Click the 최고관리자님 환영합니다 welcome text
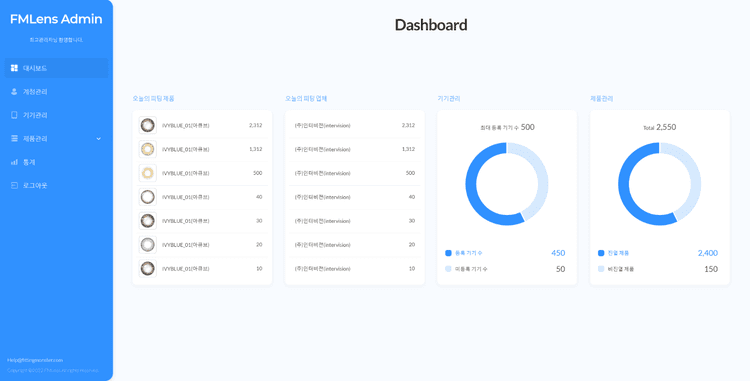Viewport: 750px width, 381px height. coord(56,40)
